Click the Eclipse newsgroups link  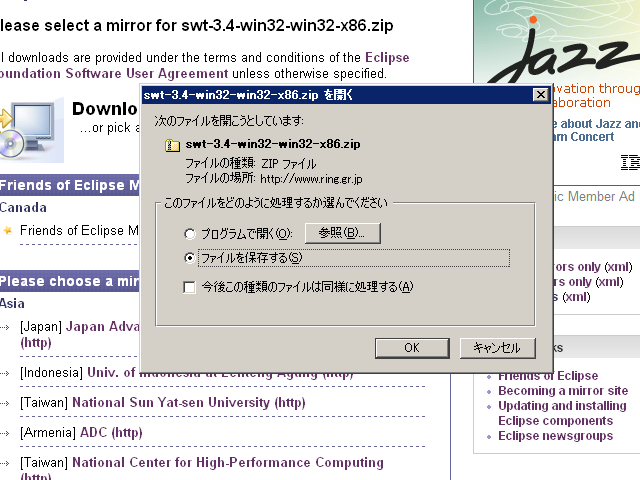click(555, 436)
